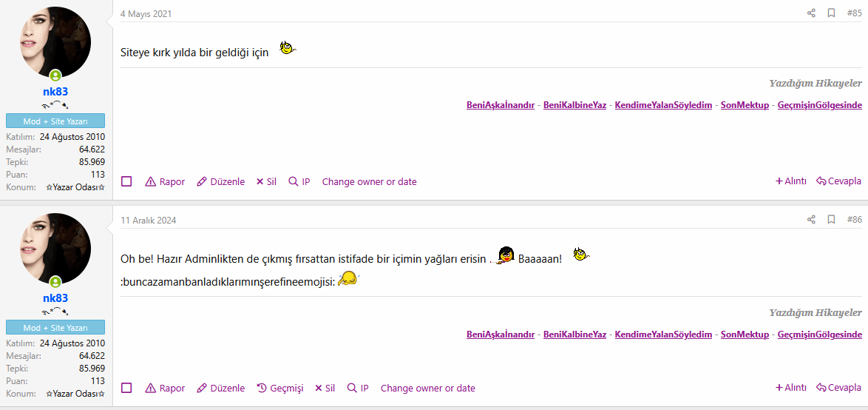The width and height of the screenshot is (868, 410).
Task: Open post permalink number #86
Action: point(854,220)
